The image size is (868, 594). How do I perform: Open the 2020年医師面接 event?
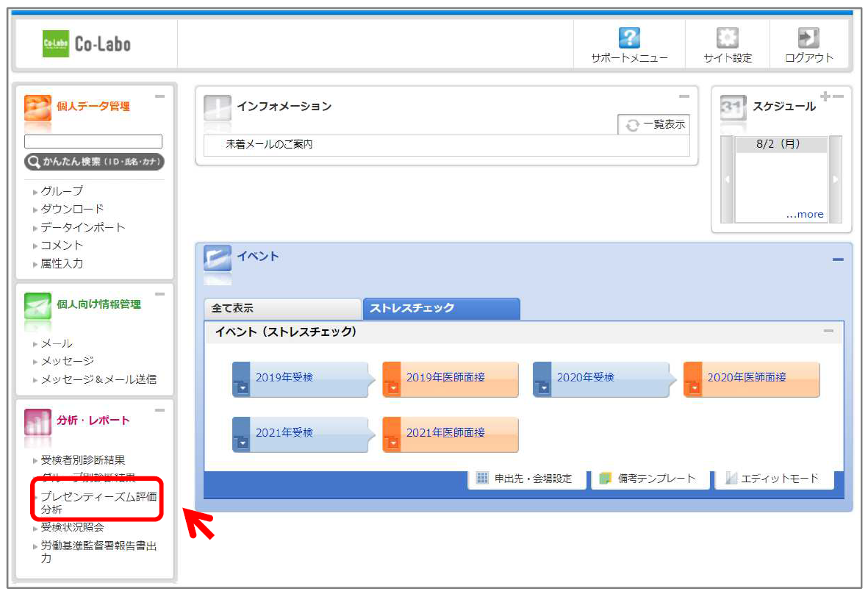pos(752,379)
